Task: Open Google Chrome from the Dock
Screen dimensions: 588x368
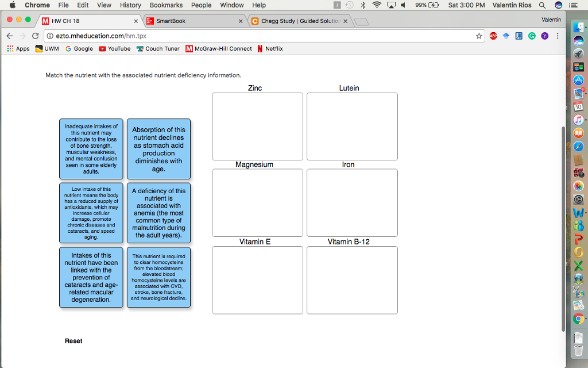Action: (578, 319)
